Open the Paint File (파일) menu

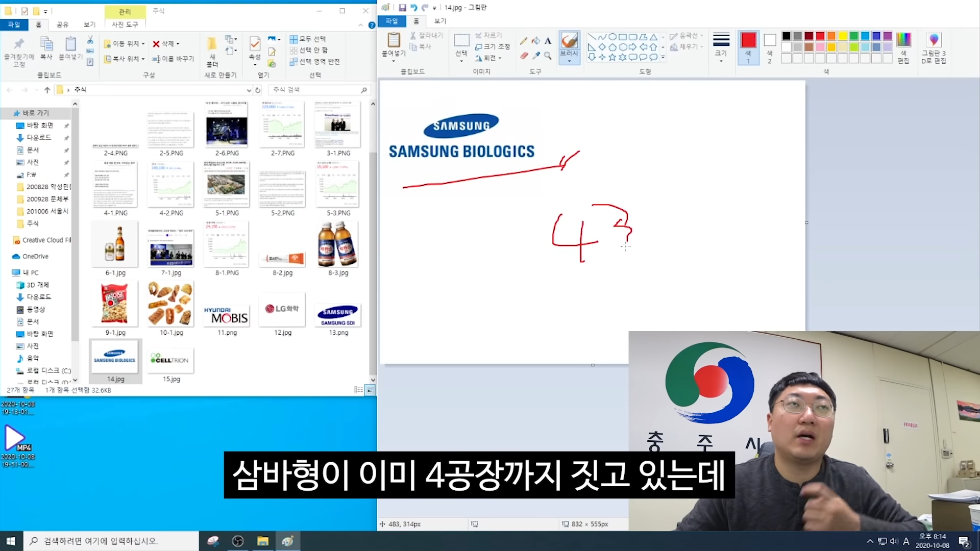(x=391, y=21)
